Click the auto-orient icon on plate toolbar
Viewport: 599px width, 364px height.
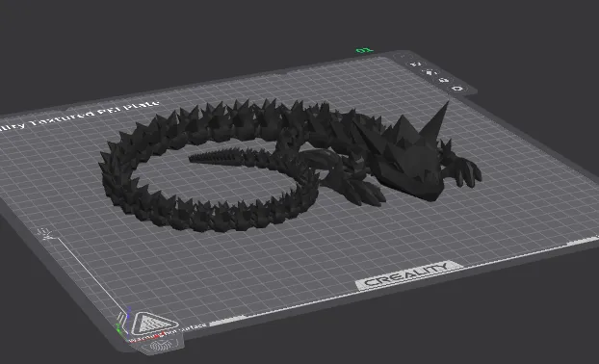pos(416,64)
